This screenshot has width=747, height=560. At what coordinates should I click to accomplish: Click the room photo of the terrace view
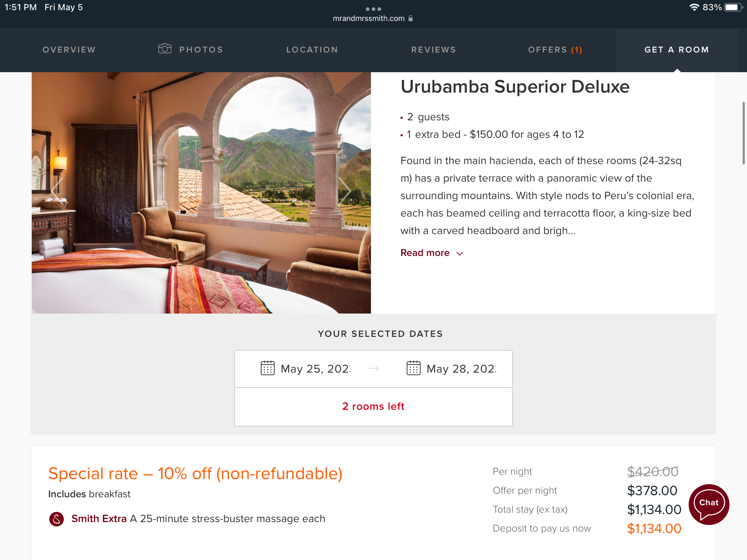(x=201, y=192)
